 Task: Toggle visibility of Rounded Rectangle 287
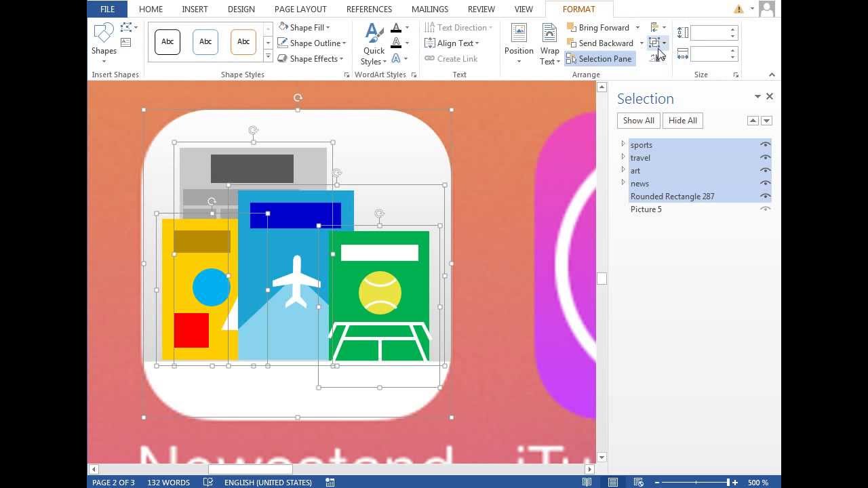point(765,196)
